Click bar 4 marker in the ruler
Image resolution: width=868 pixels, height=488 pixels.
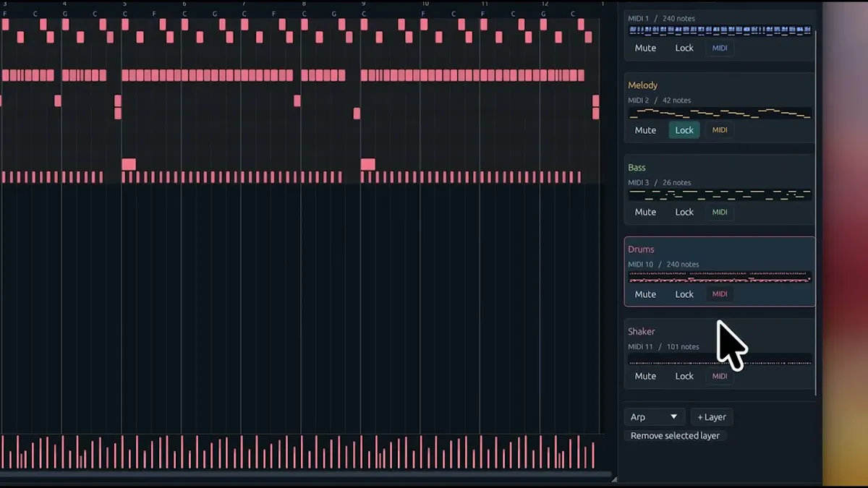(x=64, y=4)
